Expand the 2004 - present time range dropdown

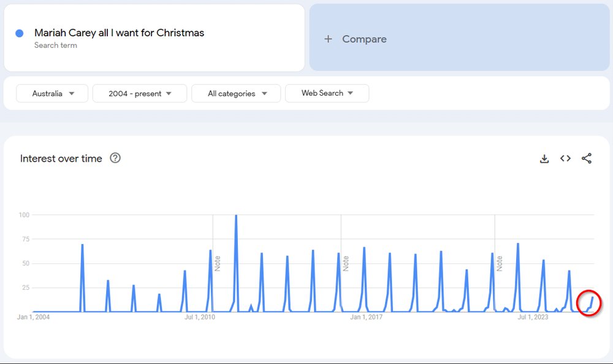click(140, 93)
